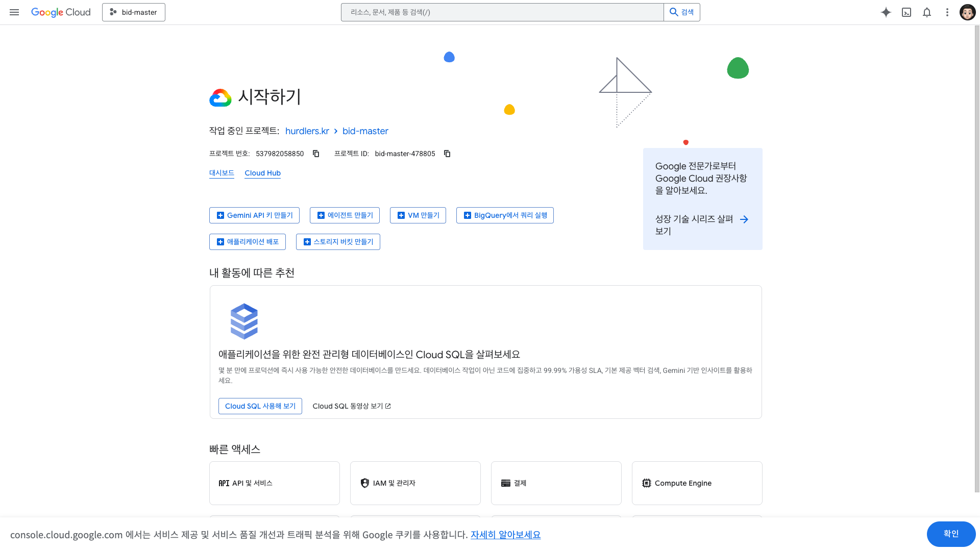Screen dimensions: 980x551
Task: Open the Compute Engine quick access card
Action: click(697, 483)
